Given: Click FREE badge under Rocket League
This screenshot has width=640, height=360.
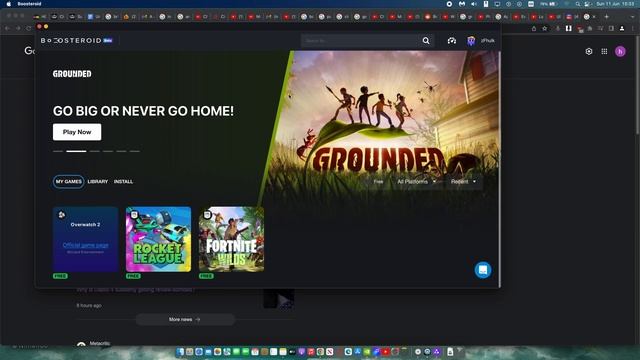Looking at the screenshot, I should (x=133, y=276).
